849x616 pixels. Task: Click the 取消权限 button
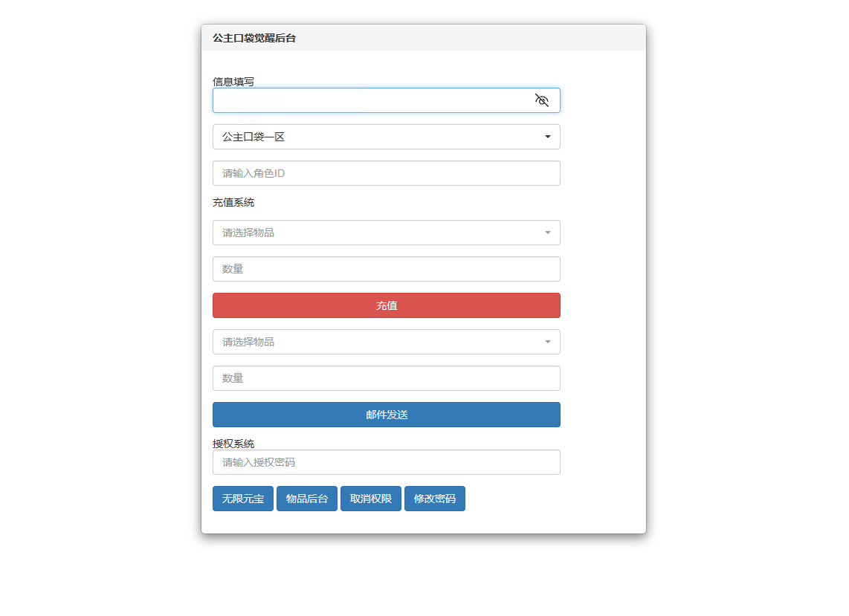tap(371, 499)
